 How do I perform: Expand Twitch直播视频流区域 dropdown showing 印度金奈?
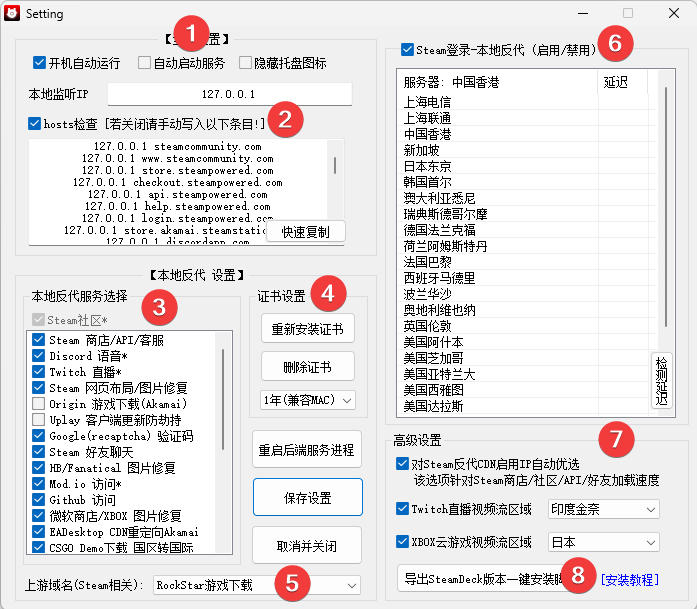pos(604,509)
